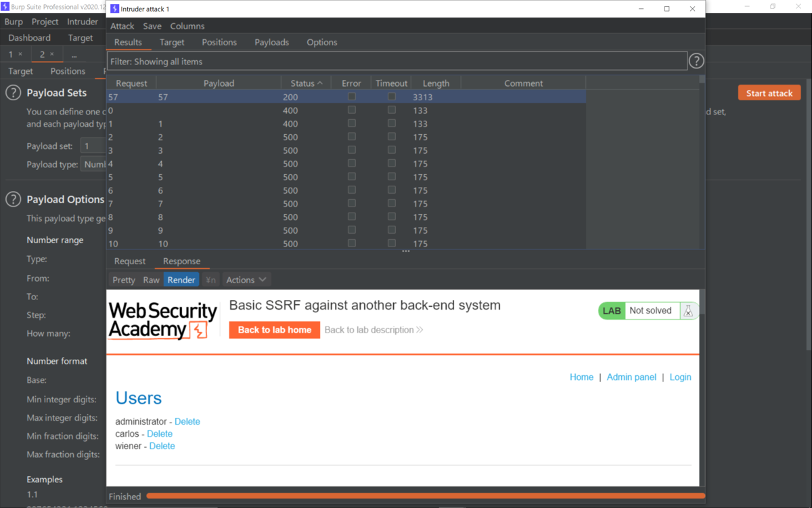The image size is (812, 508).
Task: Toggle the newline display button
Action: pyautogui.click(x=211, y=280)
